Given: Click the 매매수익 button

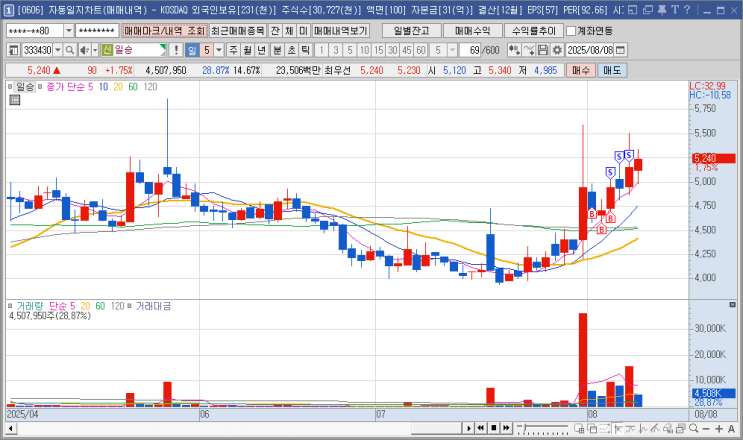Looking at the screenshot, I should (472, 31).
